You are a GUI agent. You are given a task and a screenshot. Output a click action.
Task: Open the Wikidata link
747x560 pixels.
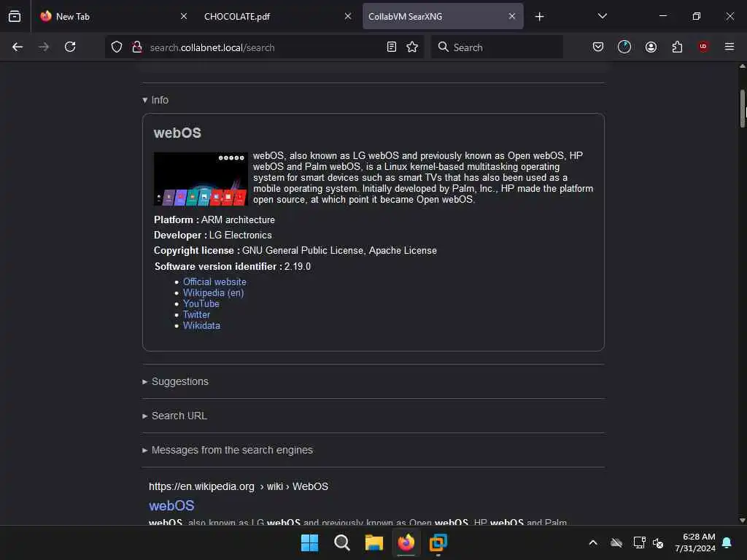[201, 326]
